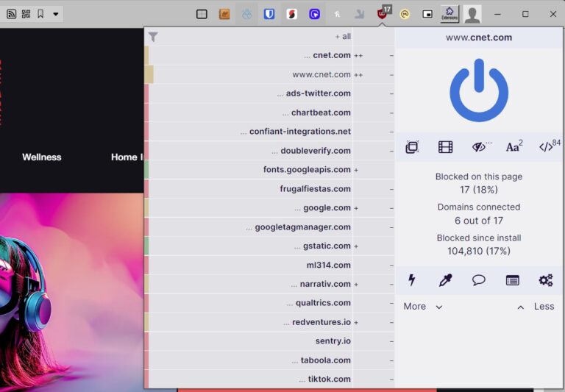Image resolution: width=565 pixels, height=392 pixels.
Task: Click the uBlock Origin toolbar icon with badge 17
Action: pyautogui.click(x=383, y=13)
